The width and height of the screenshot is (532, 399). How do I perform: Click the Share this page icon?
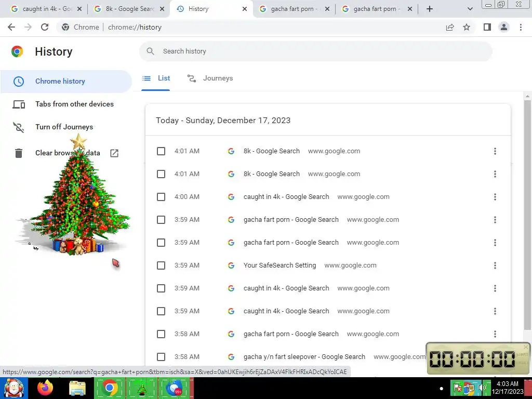pyautogui.click(x=450, y=27)
